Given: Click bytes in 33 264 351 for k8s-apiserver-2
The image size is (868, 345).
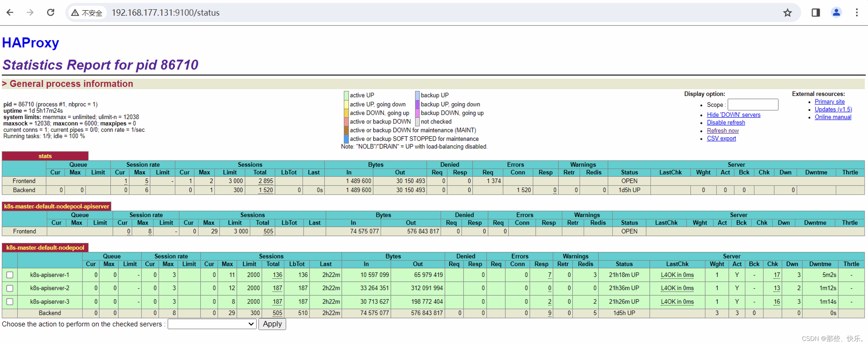Looking at the screenshot, I should [x=374, y=289].
